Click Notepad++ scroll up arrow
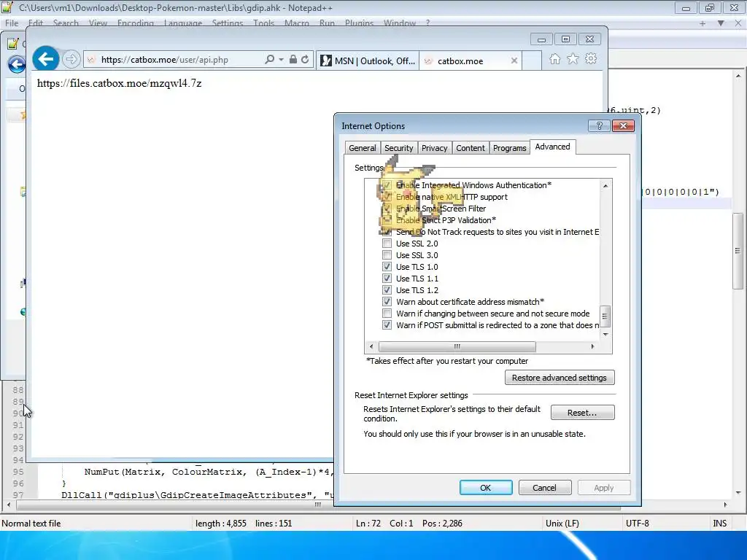Screen dimensions: 747x560 coord(738,76)
